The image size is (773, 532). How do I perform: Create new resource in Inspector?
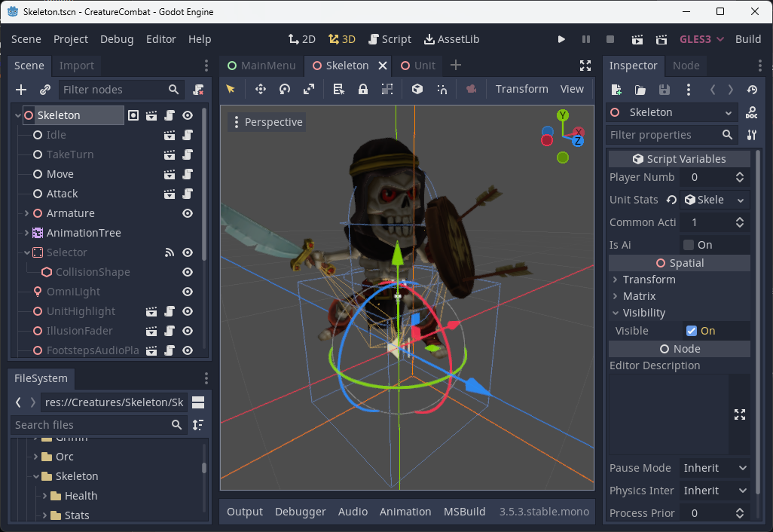pos(616,89)
